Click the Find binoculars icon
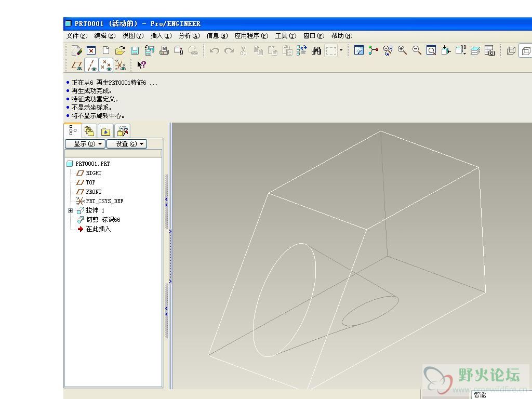Image resolution: width=532 pixels, height=399 pixels. (x=316, y=50)
